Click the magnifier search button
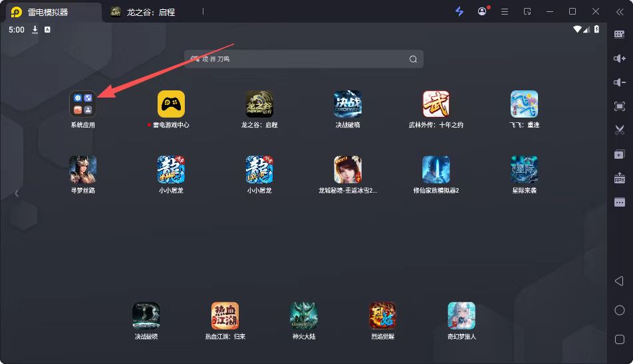This screenshot has height=364, width=633. click(413, 59)
